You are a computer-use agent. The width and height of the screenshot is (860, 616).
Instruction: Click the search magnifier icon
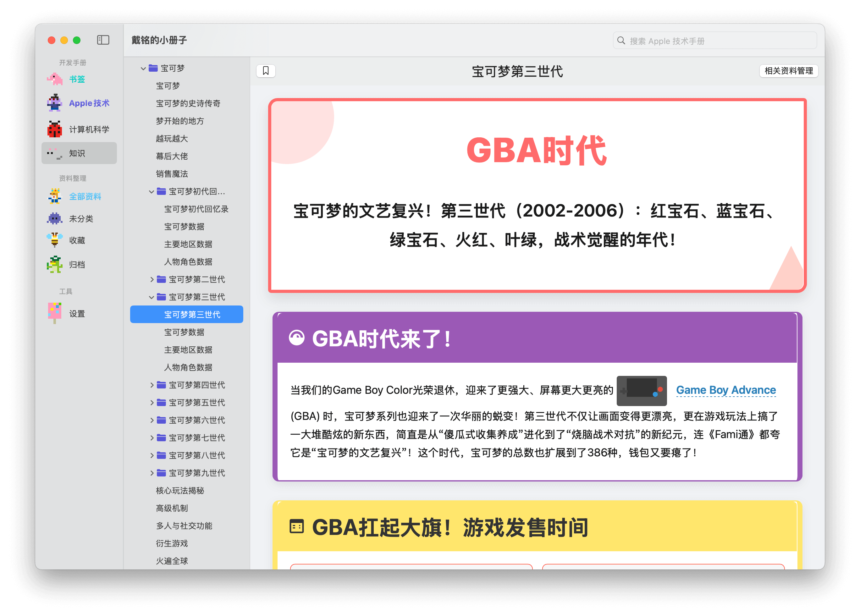click(621, 41)
